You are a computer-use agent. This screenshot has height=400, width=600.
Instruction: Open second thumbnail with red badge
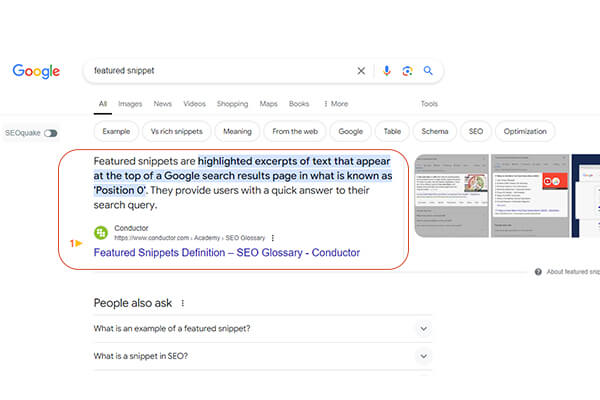coord(530,196)
